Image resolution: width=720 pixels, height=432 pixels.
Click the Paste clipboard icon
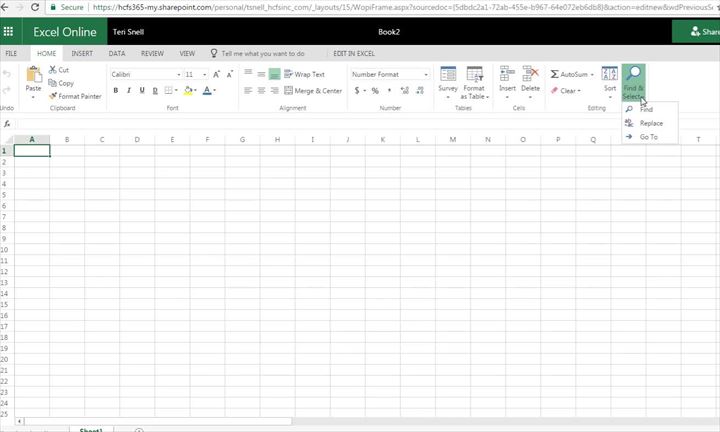pyautogui.click(x=33, y=76)
